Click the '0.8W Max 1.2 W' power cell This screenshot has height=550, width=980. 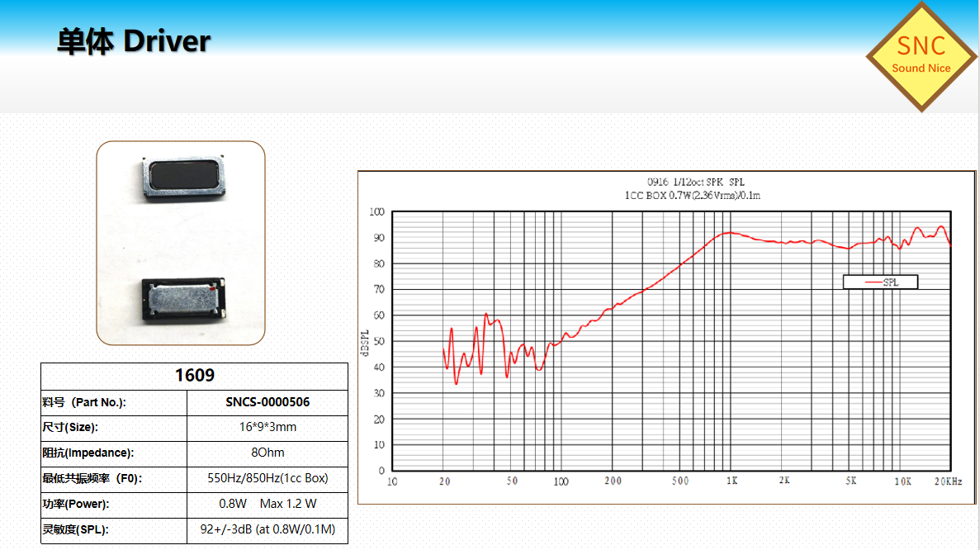[267, 505]
